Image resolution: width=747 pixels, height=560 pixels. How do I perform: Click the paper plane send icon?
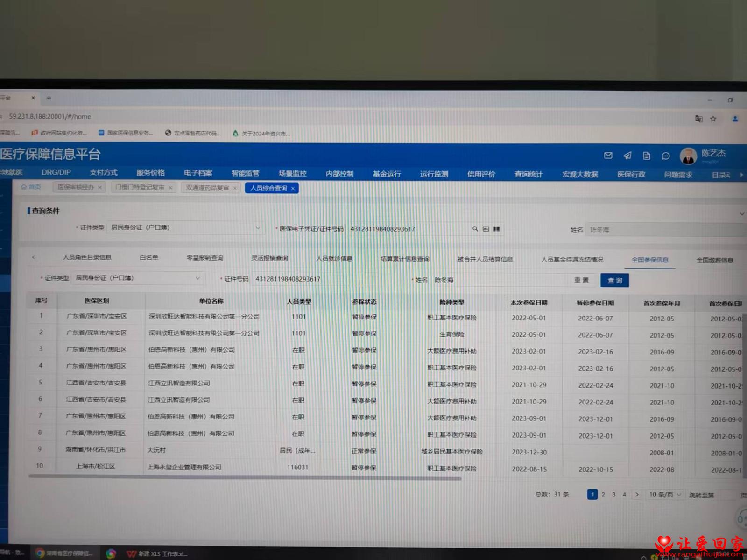click(x=627, y=156)
